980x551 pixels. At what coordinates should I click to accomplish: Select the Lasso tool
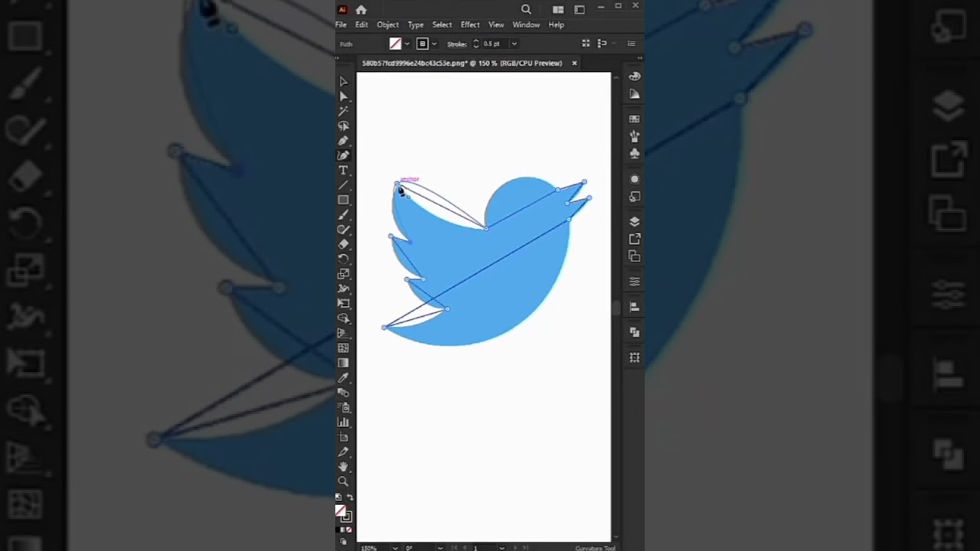(x=343, y=126)
